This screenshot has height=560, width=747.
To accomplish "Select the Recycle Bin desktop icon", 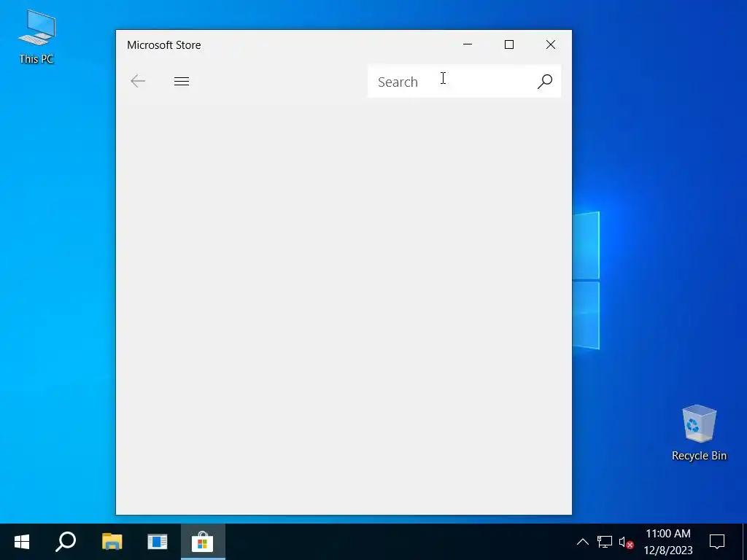I will pyautogui.click(x=699, y=433).
